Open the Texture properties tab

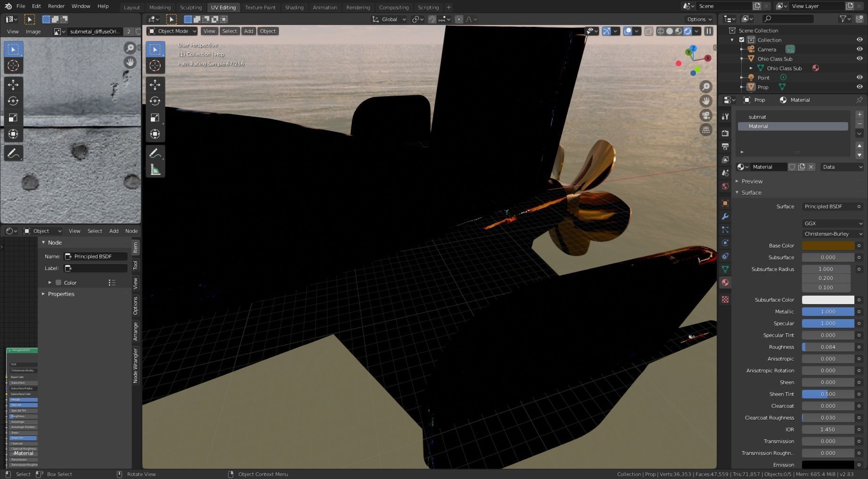pyautogui.click(x=725, y=299)
